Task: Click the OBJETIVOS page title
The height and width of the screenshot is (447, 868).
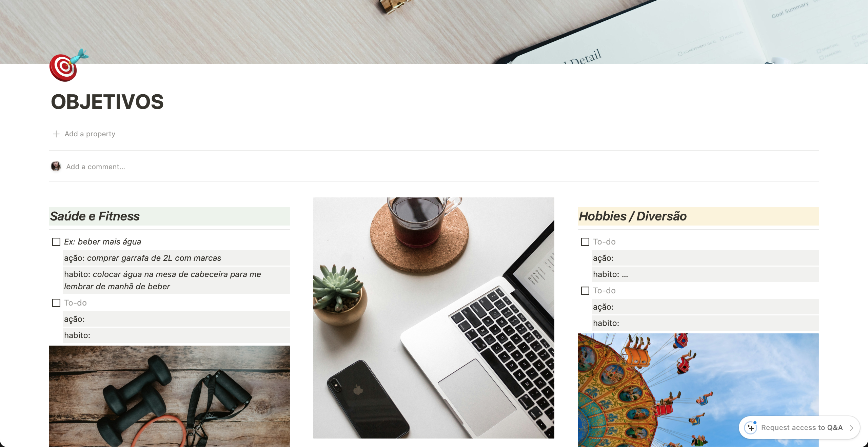Action: [107, 102]
